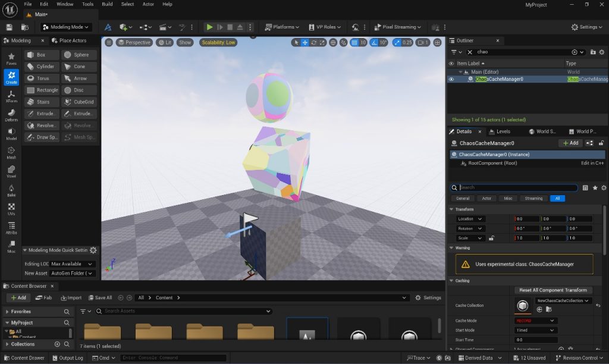This screenshot has width=609, height=364.
Task: Click the Search Assets field
Action: coord(183,311)
